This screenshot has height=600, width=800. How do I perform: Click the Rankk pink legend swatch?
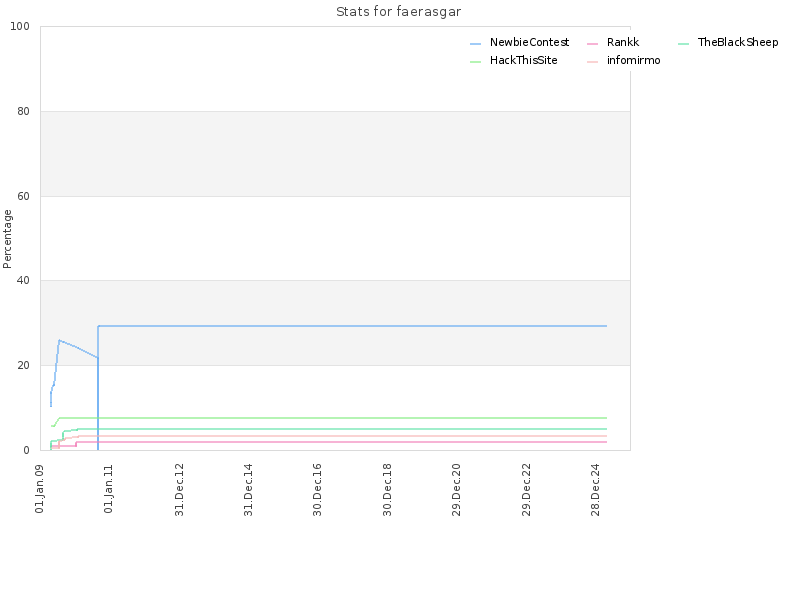[x=592, y=44]
